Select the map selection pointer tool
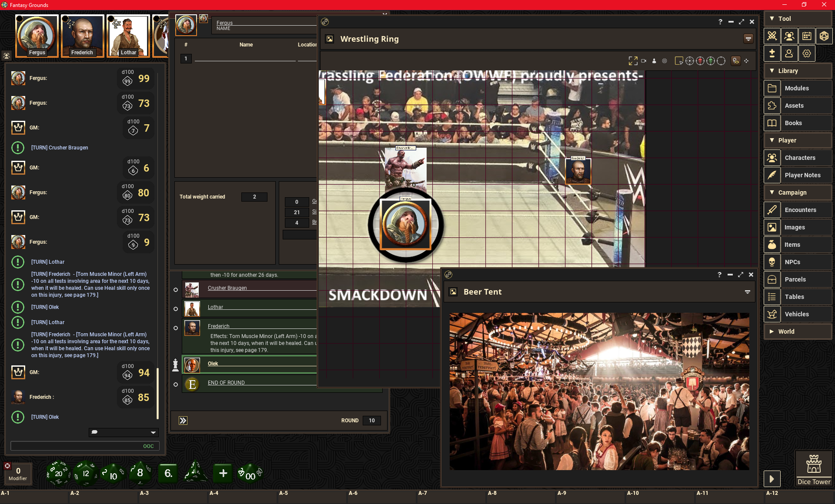Viewport: 835px width, 504px height. (679, 61)
